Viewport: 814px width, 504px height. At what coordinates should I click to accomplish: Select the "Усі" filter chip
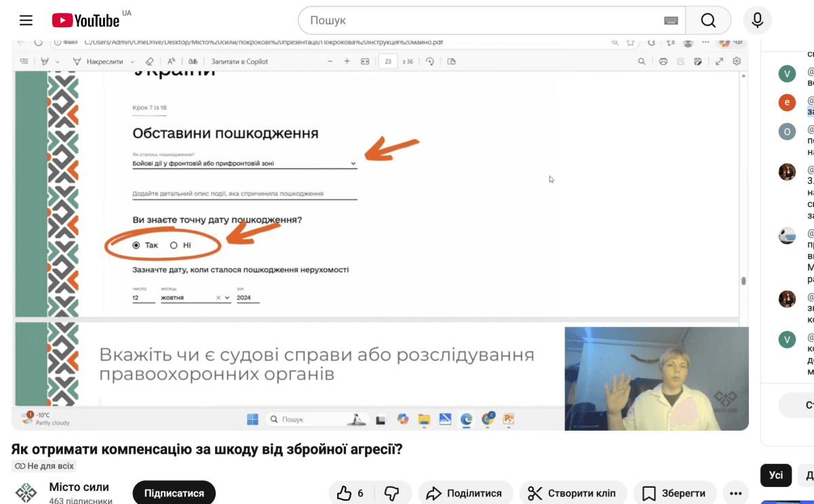775,476
